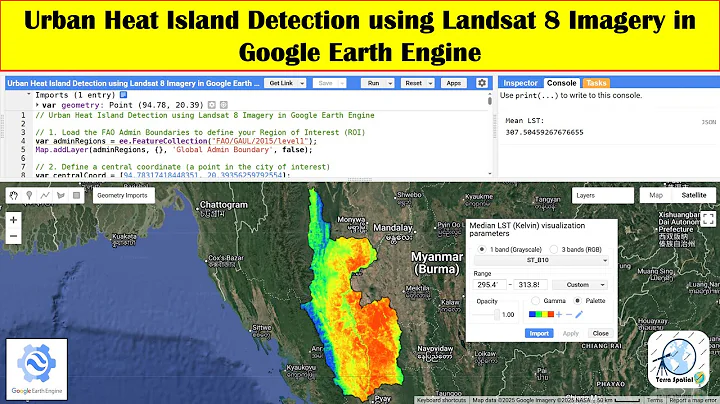Select the draw polygon shape tool

click(x=61, y=196)
